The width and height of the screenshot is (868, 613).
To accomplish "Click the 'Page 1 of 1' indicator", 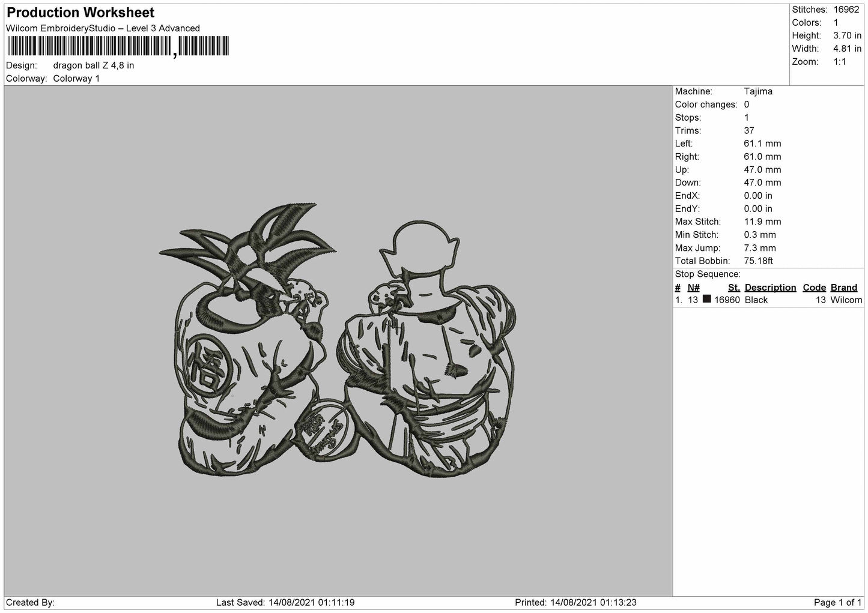I will pyautogui.click(x=838, y=602).
